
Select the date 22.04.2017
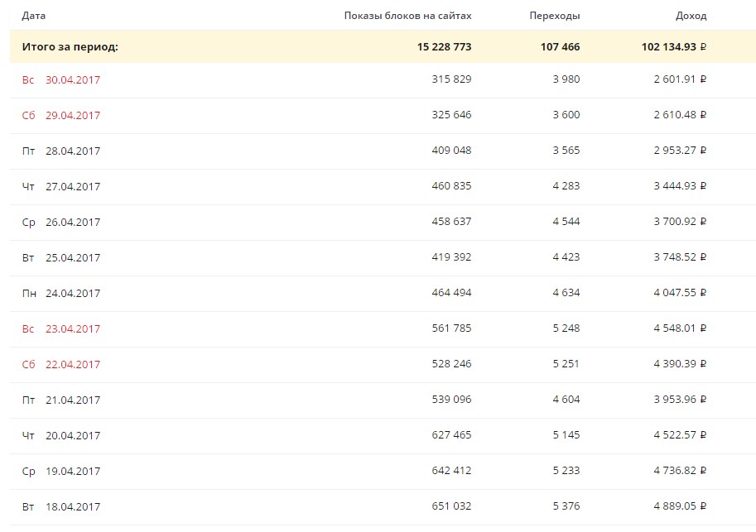coord(73,365)
